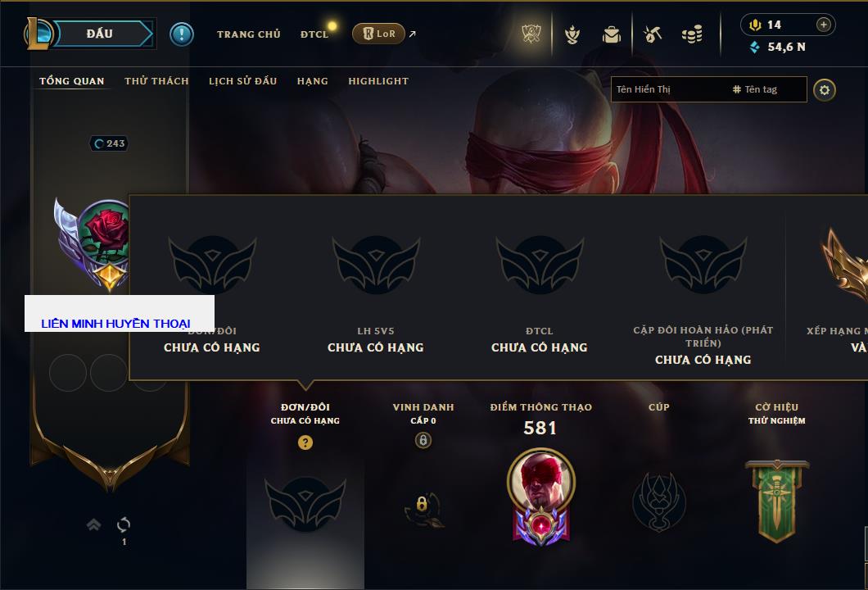Add RP with the plus button
Screen dimensions: 868x590
pos(824,25)
